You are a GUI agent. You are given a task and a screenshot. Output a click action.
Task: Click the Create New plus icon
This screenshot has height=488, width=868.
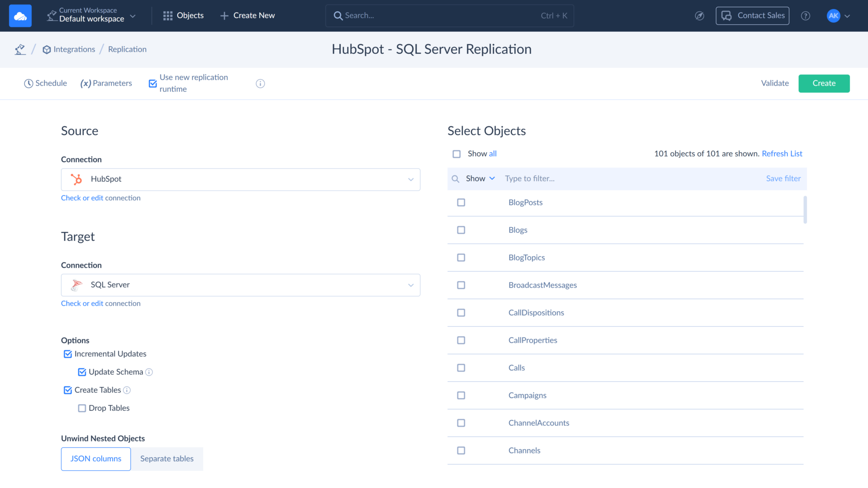[x=224, y=15]
